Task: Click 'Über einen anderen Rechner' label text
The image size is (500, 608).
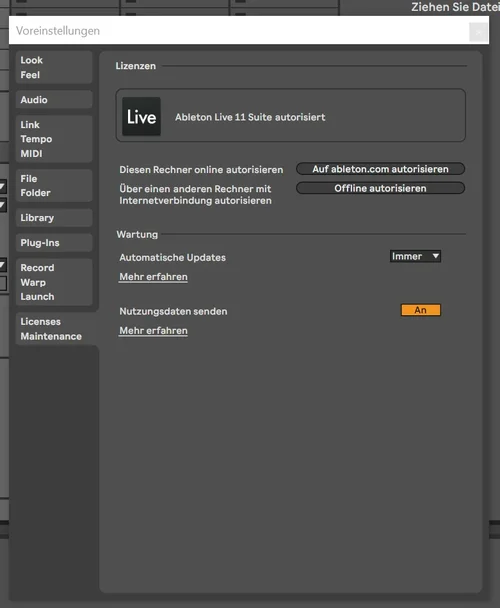Action: (195, 195)
